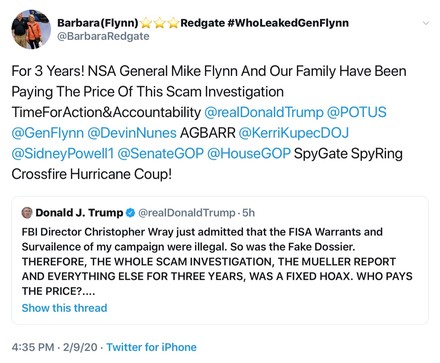Open the Twitter for iPhone source link
Screen dimensions: 440x363
(x=151, y=347)
